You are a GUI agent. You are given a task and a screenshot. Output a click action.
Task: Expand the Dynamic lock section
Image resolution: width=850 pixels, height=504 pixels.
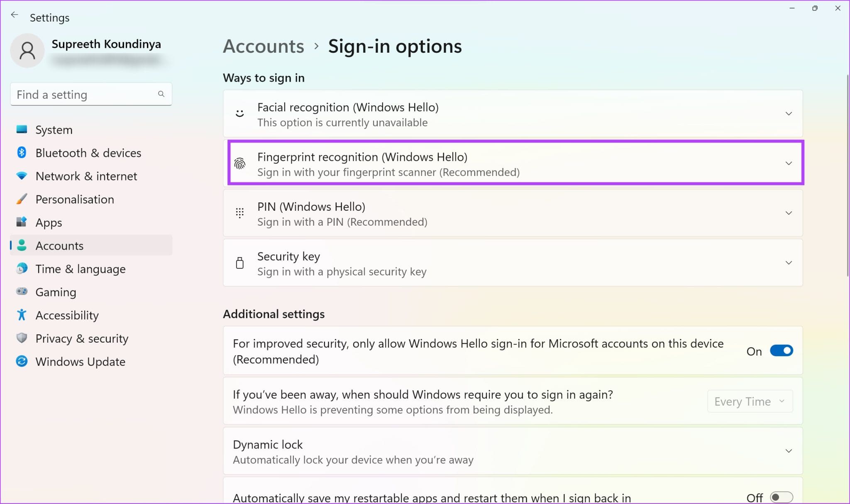[788, 451]
